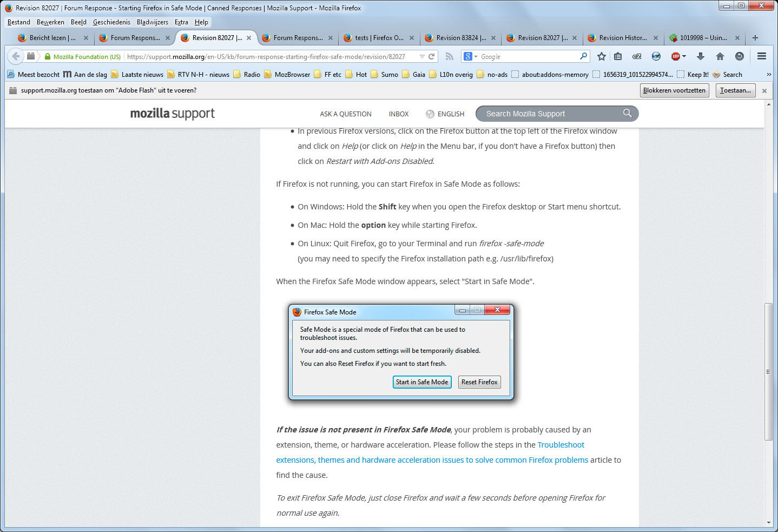Click the 'Meest bezocht' bookmark

(34, 75)
